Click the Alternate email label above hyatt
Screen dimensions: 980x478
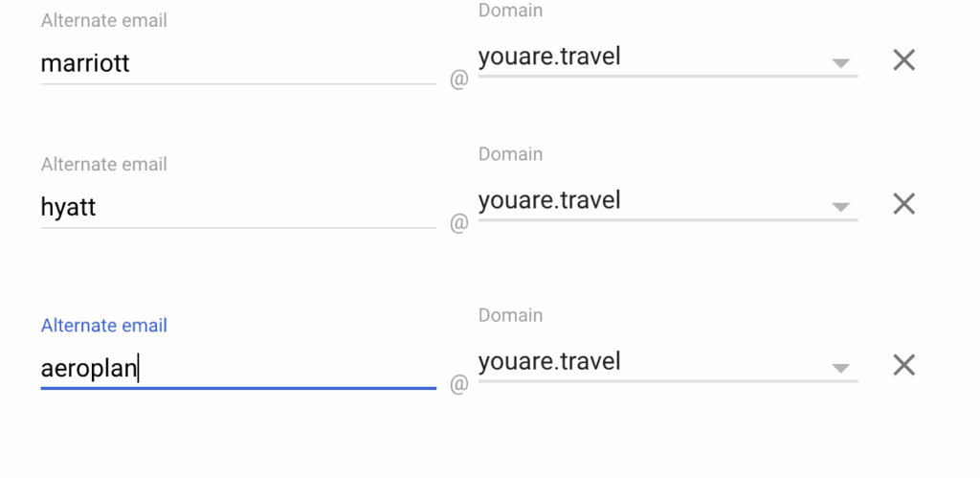[103, 164]
